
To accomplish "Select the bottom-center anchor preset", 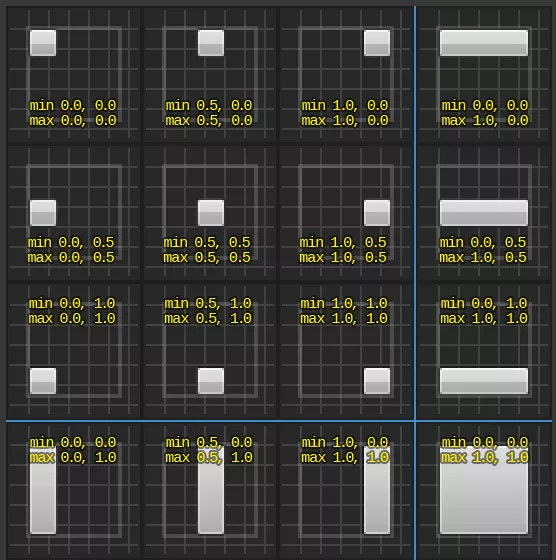I will click(x=210, y=351).
